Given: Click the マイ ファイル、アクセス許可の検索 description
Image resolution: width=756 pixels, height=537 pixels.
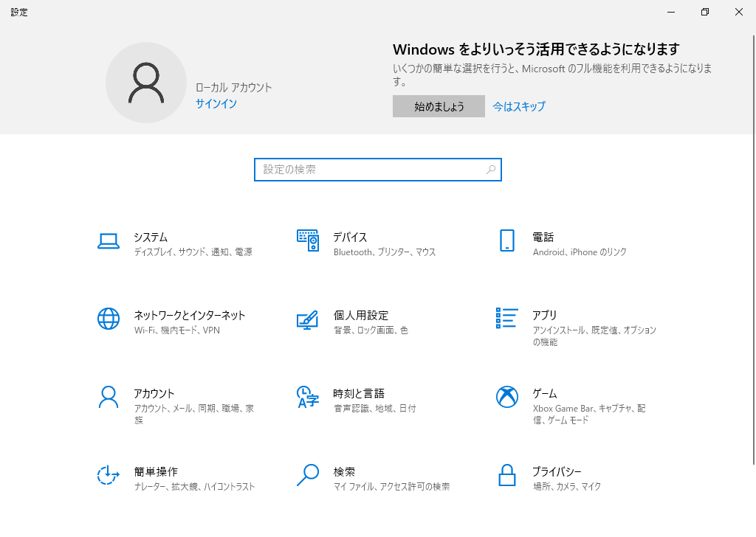Looking at the screenshot, I should (x=391, y=486).
